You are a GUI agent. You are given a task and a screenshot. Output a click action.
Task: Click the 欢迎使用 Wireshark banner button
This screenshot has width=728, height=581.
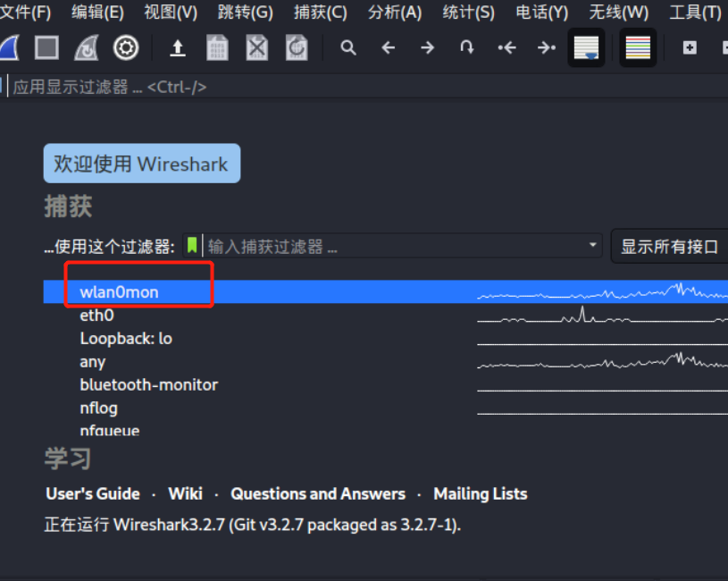tap(142, 164)
